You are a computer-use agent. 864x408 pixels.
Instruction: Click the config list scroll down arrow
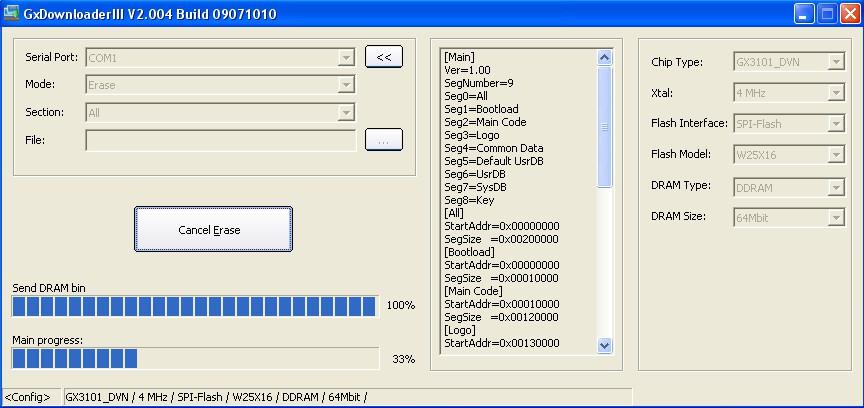click(x=604, y=346)
